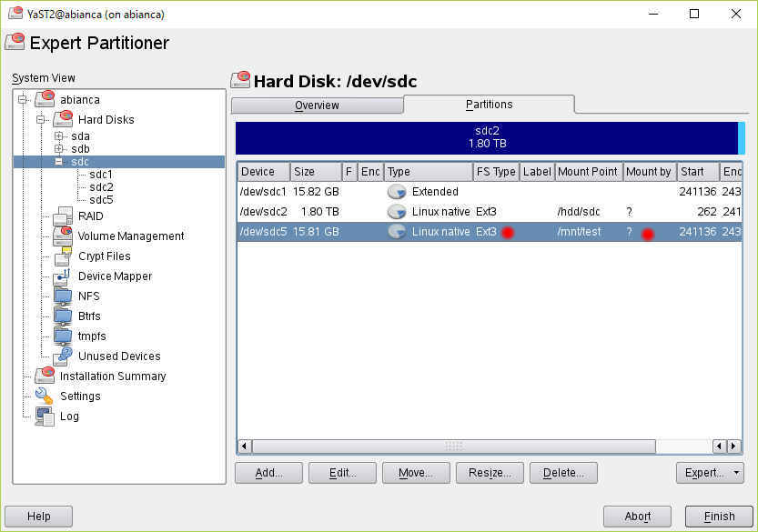The height and width of the screenshot is (532, 758).
Task: Click the RAID icon in System View
Action: [63, 216]
